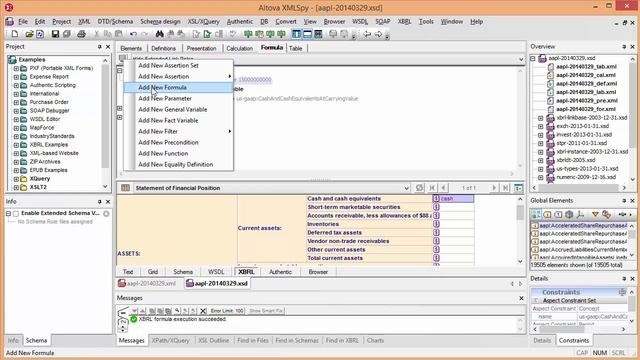The width and height of the screenshot is (640, 360).
Task: Expand xbrl-linkbase-2003-12-31.xsd in Overview
Action: (x=540, y=118)
